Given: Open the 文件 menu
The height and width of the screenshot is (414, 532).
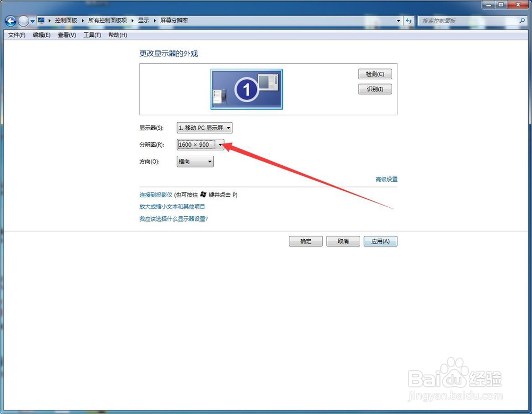Looking at the screenshot, I should point(15,35).
